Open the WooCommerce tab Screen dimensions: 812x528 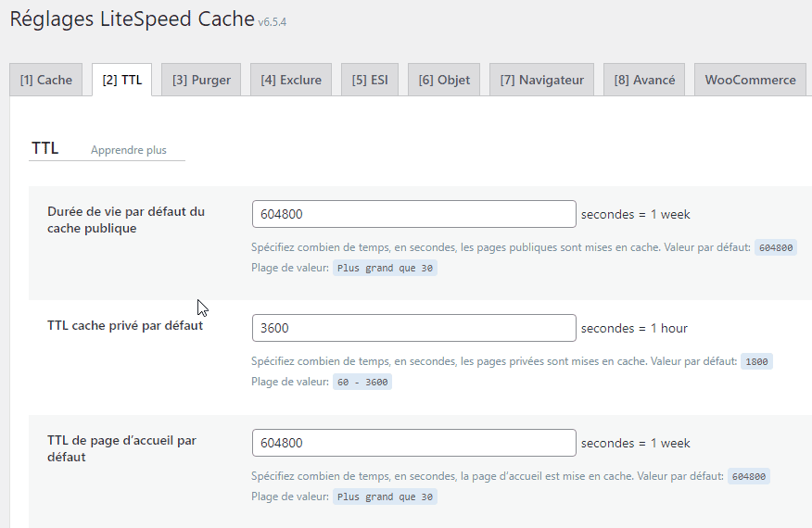click(750, 80)
